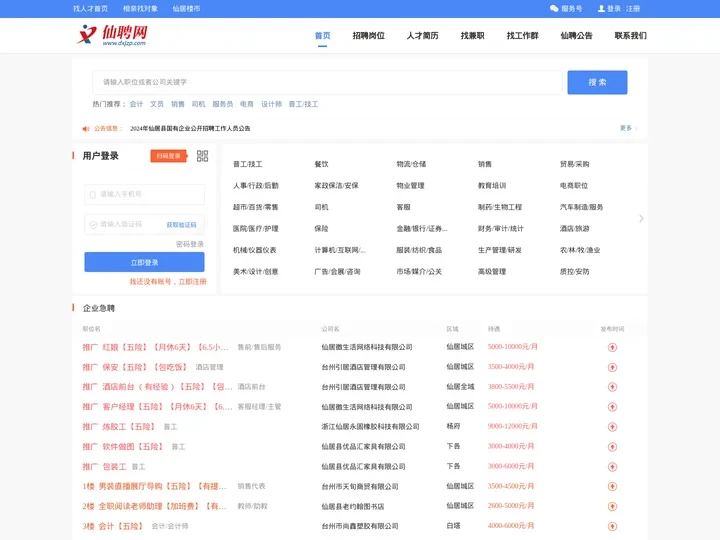
Task: Expand next page of job categories arrow
Action: [641, 219]
